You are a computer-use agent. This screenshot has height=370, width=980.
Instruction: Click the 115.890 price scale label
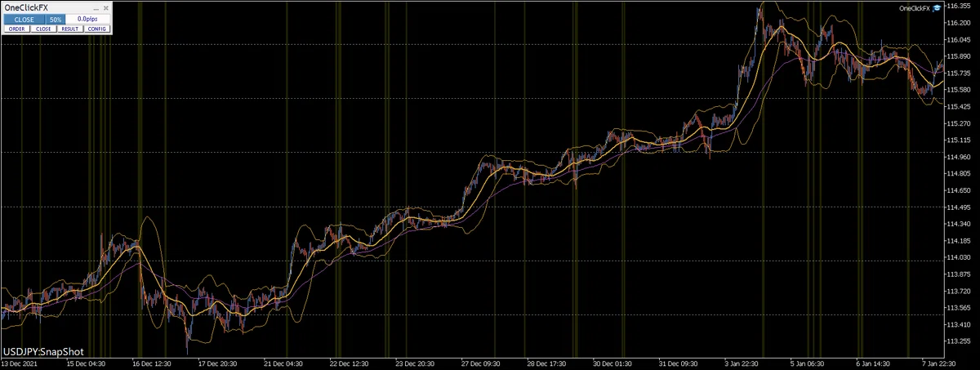click(x=960, y=56)
